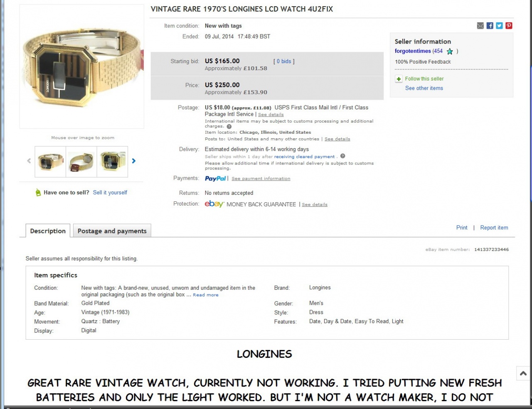Image resolution: width=532 pixels, height=409 pixels.
Task: Show next thumbnails with right arrow
Action: 134,161
